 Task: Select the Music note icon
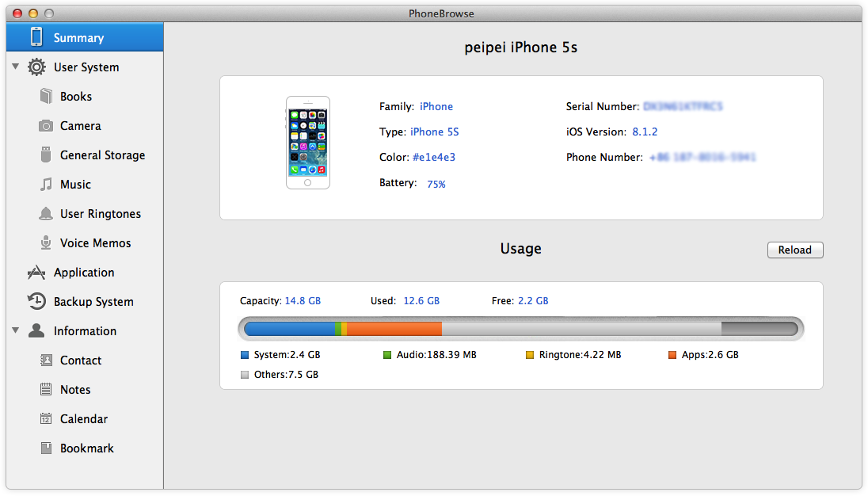46,185
